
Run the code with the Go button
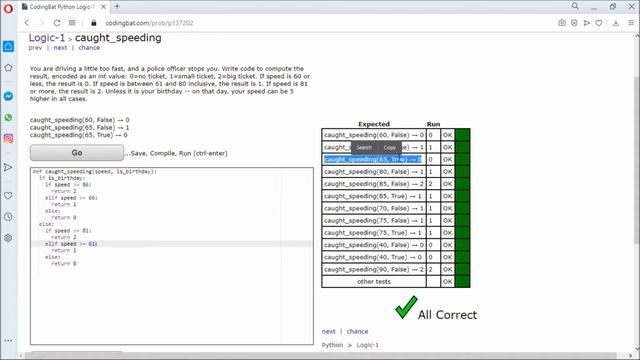pos(77,153)
